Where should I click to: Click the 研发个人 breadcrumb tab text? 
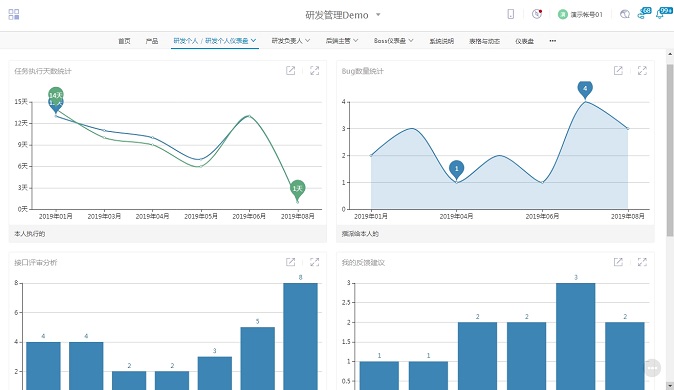coord(186,41)
